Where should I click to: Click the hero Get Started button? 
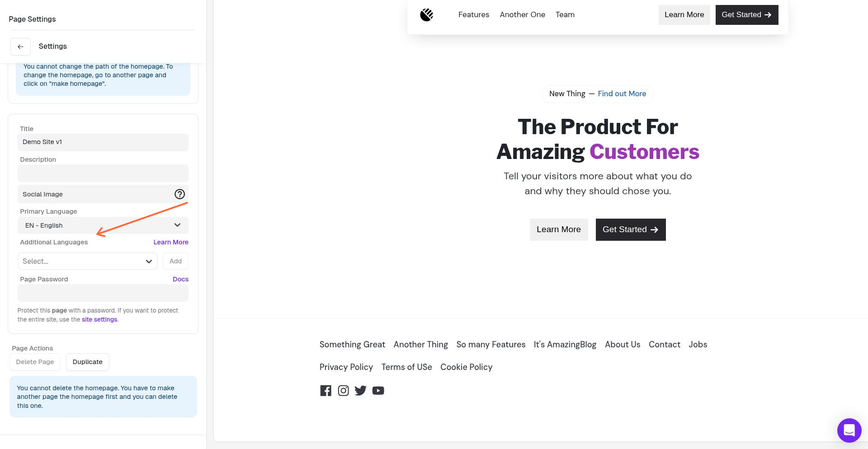[x=630, y=230]
